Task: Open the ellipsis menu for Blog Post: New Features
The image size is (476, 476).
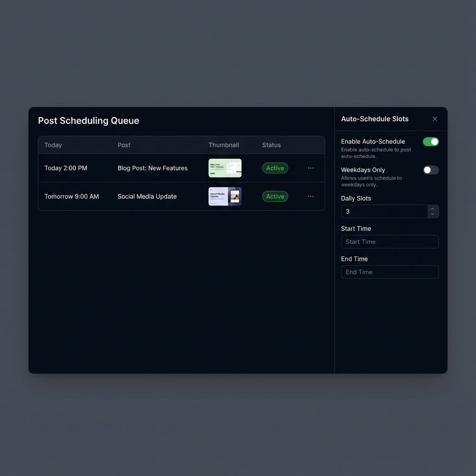Action: pos(311,168)
